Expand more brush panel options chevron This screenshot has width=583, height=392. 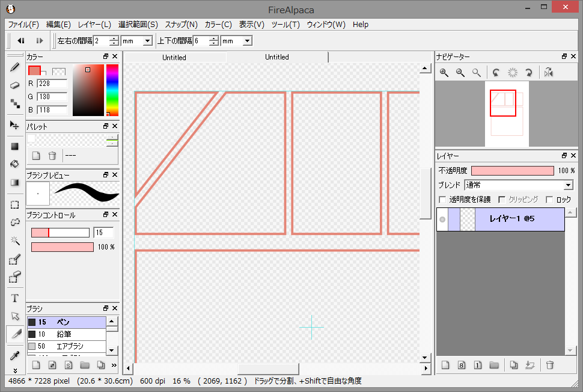[114, 365]
